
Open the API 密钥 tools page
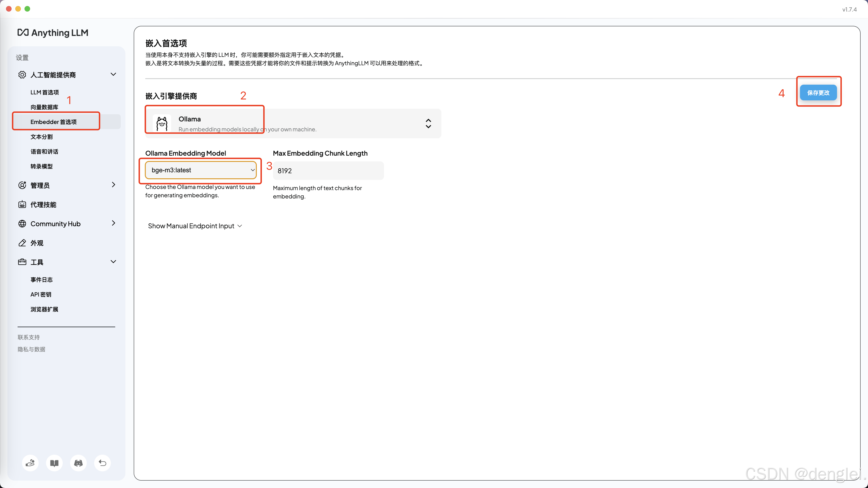click(x=41, y=294)
